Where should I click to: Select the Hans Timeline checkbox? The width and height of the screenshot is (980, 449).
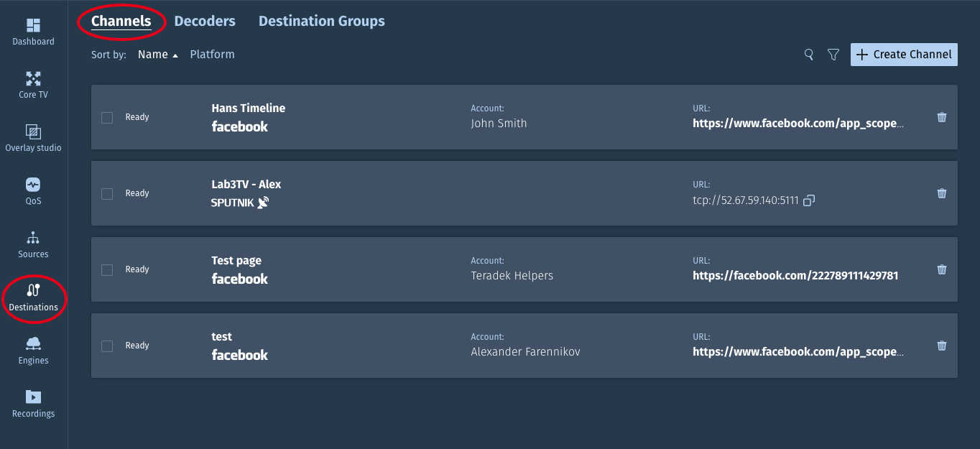point(107,118)
